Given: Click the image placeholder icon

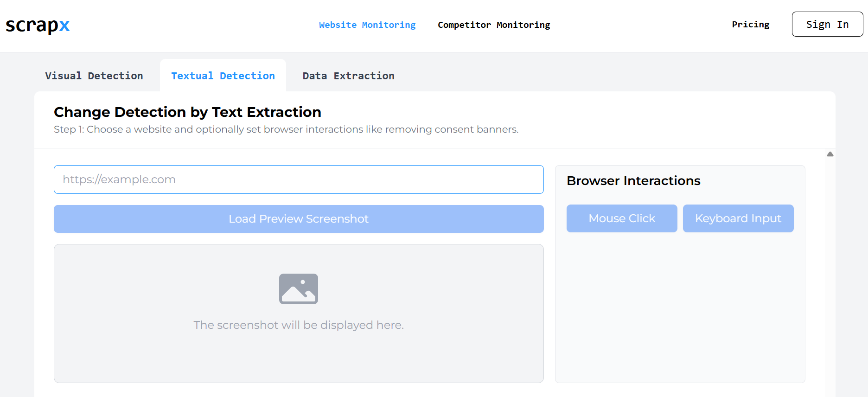Looking at the screenshot, I should pyautogui.click(x=298, y=288).
